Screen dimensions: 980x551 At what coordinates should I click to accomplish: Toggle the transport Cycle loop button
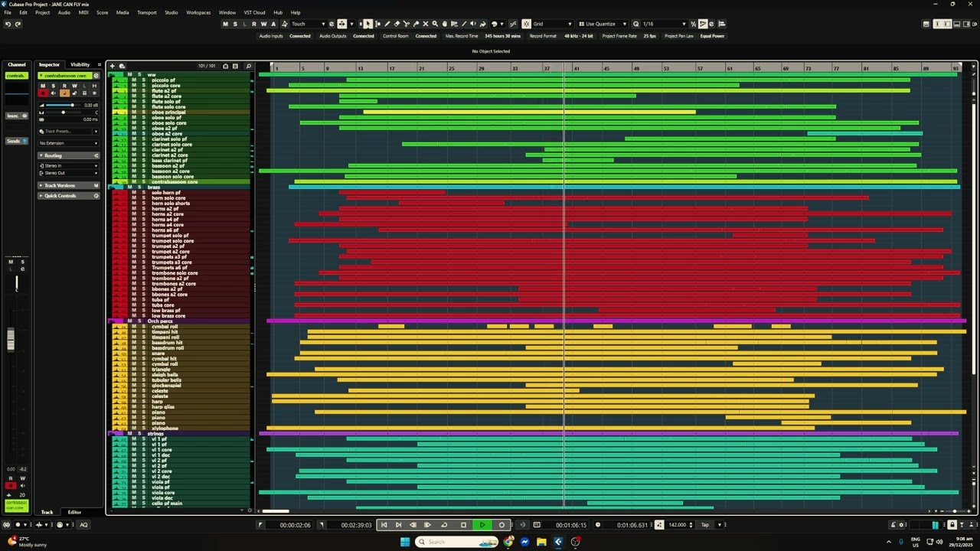[x=444, y=524]
